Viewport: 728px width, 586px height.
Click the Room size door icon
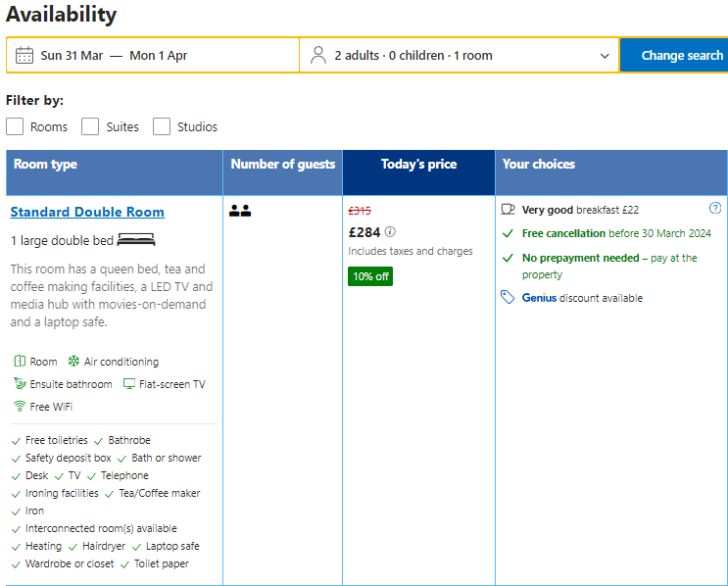coord(20,361)
